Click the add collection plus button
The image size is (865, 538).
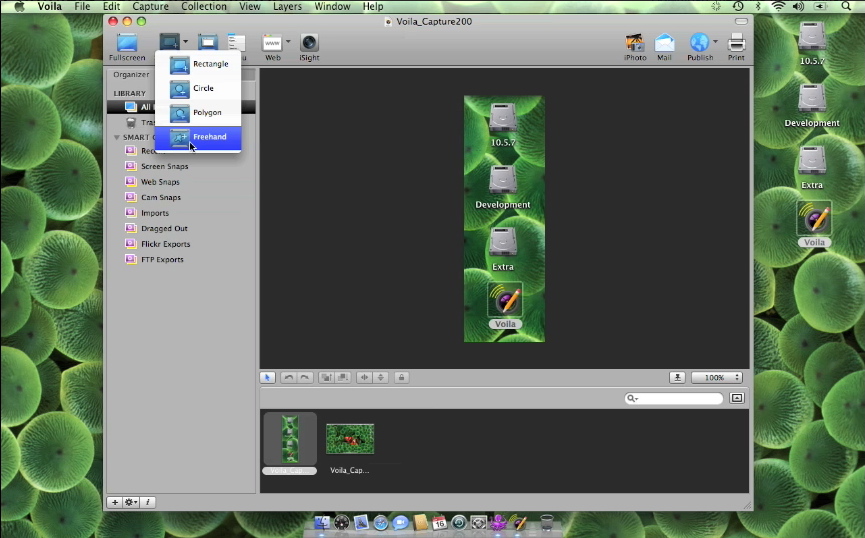115,502
